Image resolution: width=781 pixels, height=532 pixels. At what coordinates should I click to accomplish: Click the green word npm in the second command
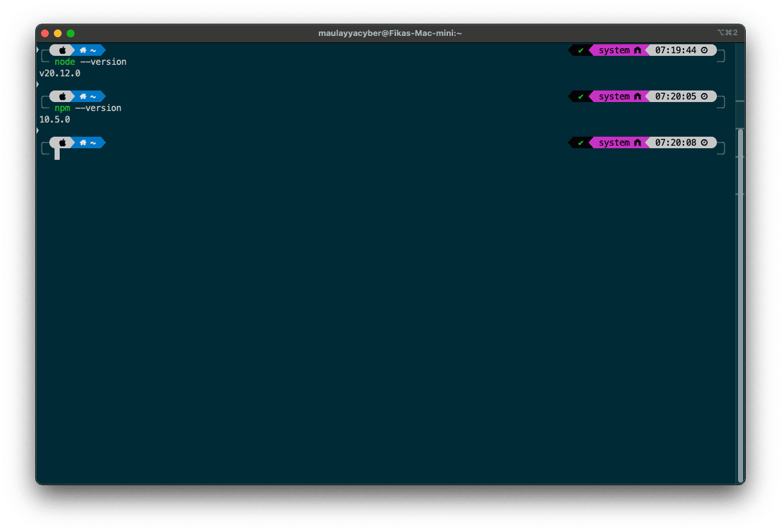point(62,108)
